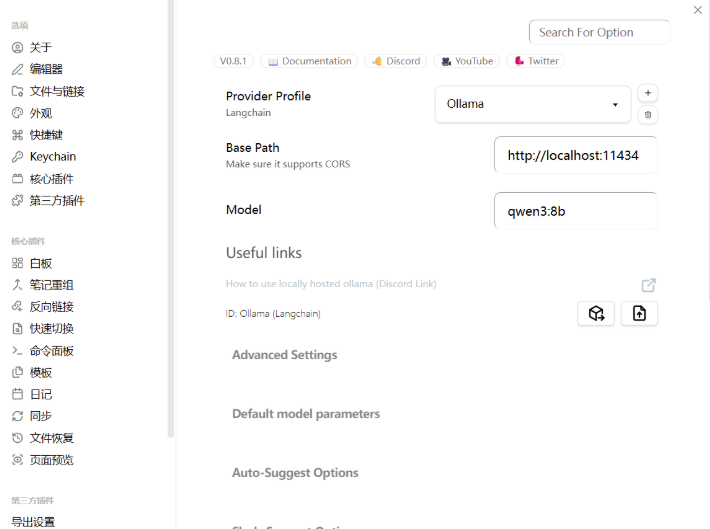
Task: Click the 命令面板 terminal icon
Action: point(17,351)
